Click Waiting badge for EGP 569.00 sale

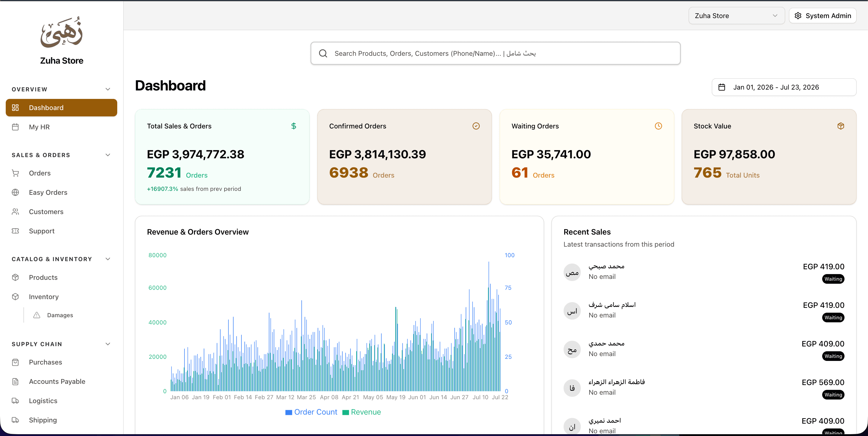click(833, 394)
